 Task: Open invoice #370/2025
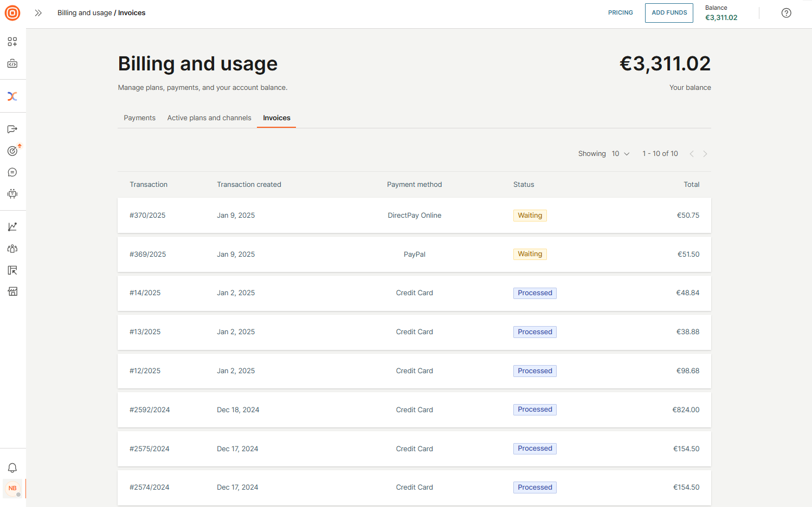(x=414, y=216)
